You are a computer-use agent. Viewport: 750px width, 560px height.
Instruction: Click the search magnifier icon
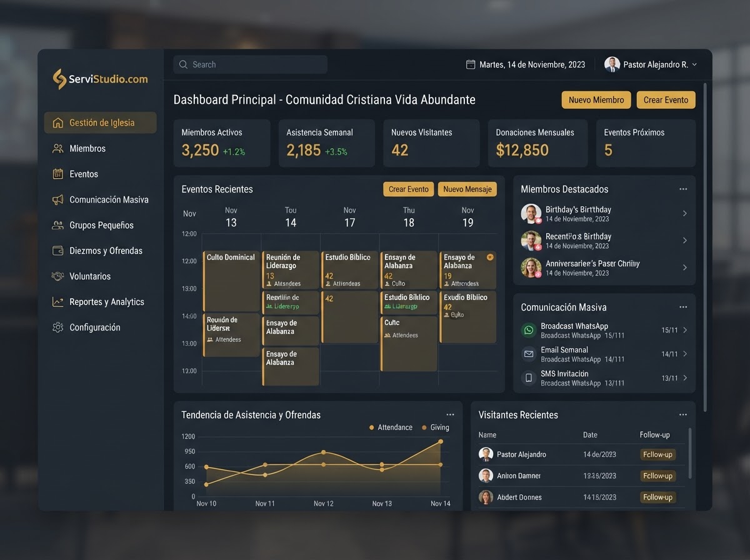183,64
